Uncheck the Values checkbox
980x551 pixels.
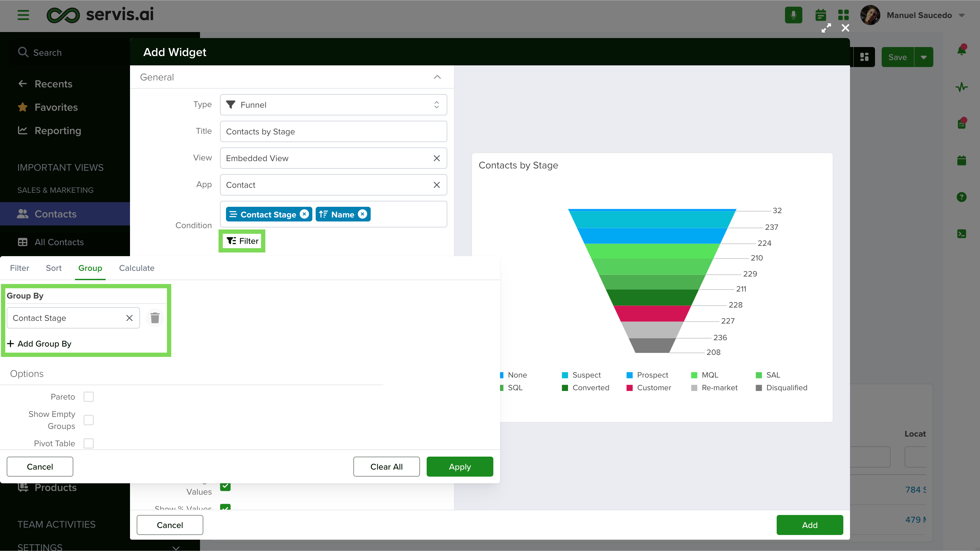225,487
